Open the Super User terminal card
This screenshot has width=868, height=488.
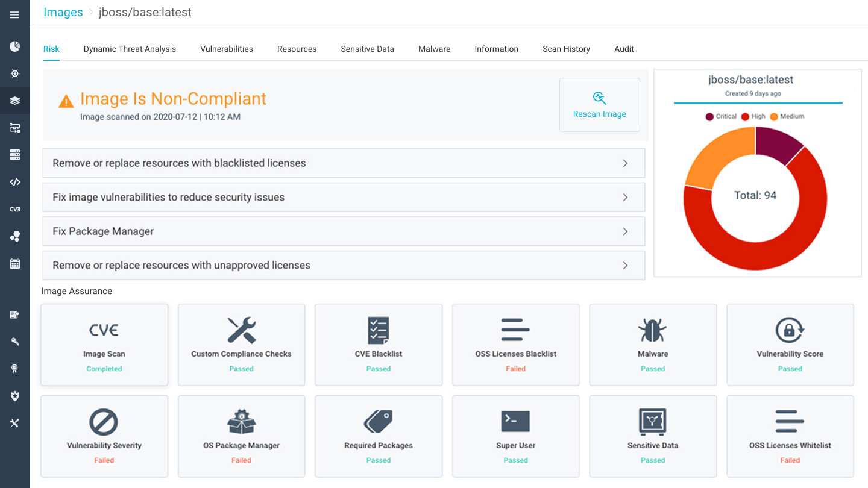pos(516,436)
